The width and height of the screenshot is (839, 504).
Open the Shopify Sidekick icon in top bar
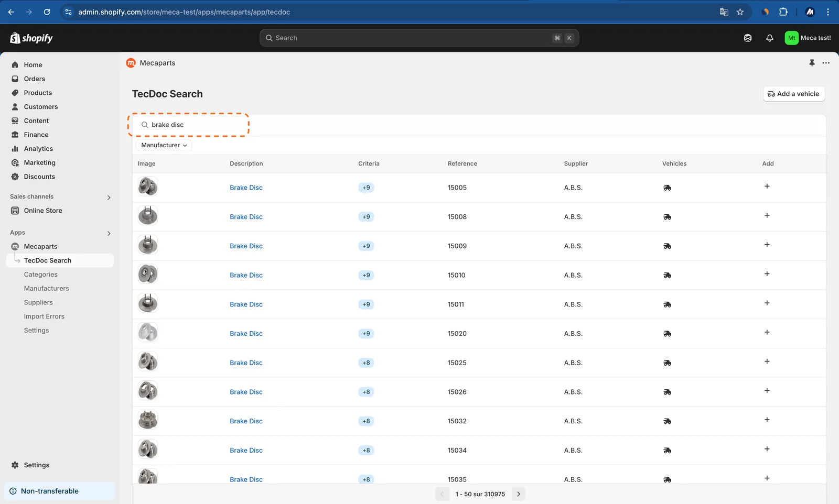[748, 38]
